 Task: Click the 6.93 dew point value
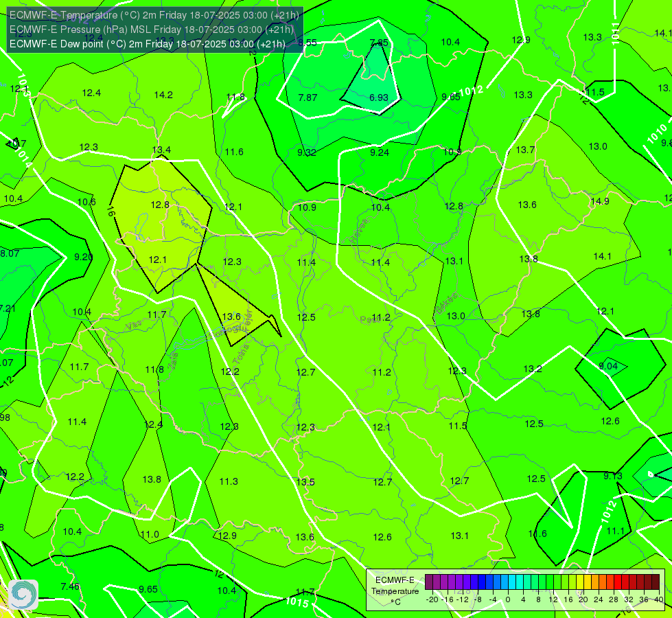(x=379, y=98)
